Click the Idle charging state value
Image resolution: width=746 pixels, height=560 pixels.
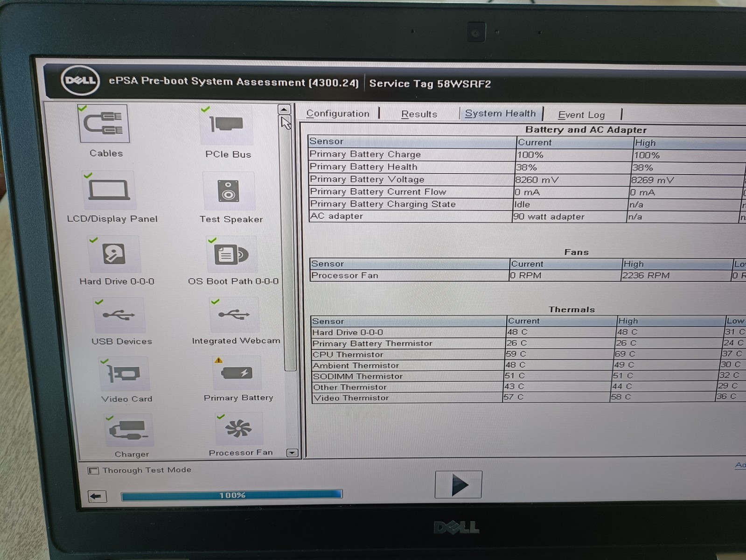tap(522, 204)
